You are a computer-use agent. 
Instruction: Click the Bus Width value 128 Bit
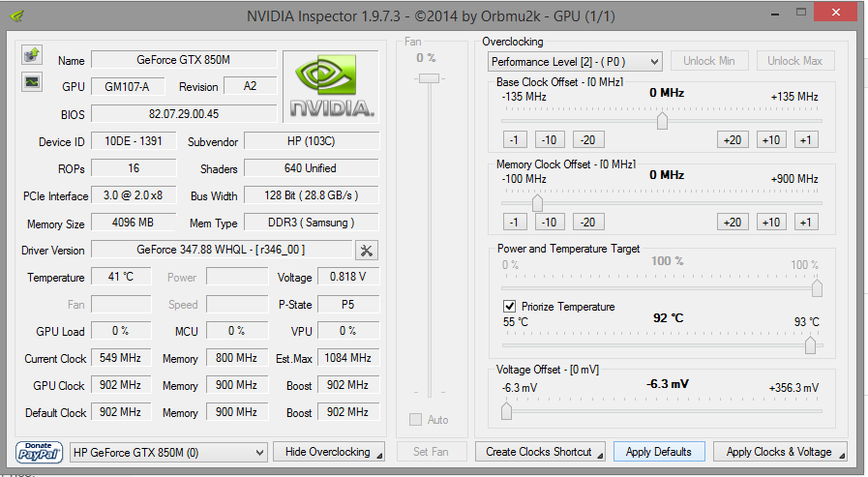tap(312, 195)
